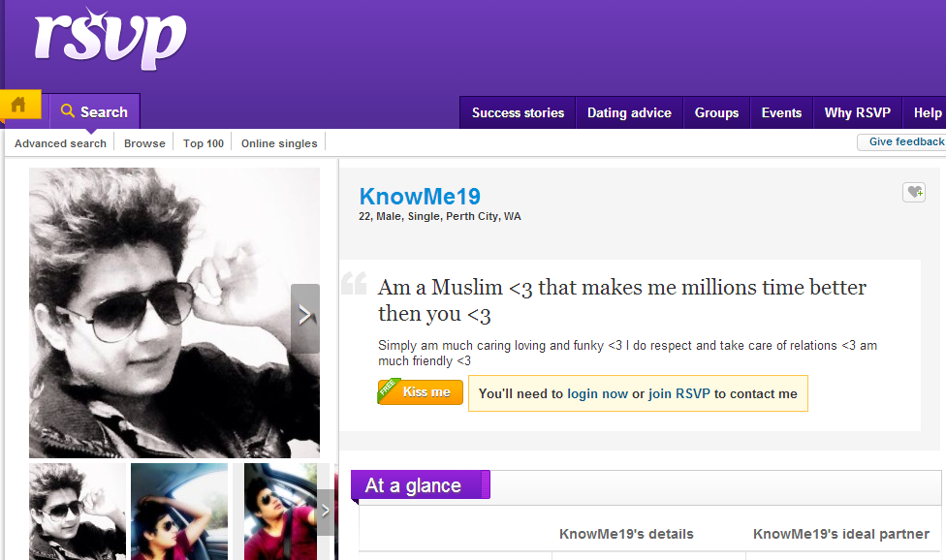946x560 pixels.
Task: View Online singles
Action: (x=279, y=143)
